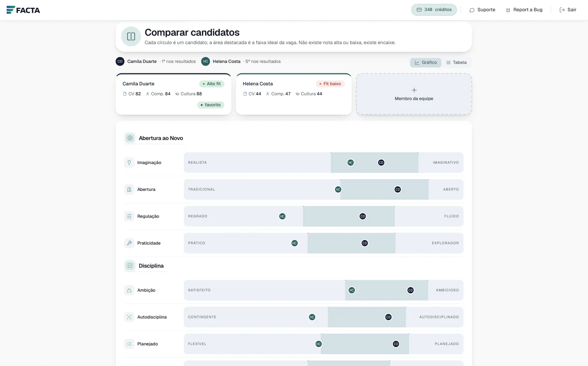Click the CD marker on Planejado scale
The image size is (588, 366).
tap(396, 344)
